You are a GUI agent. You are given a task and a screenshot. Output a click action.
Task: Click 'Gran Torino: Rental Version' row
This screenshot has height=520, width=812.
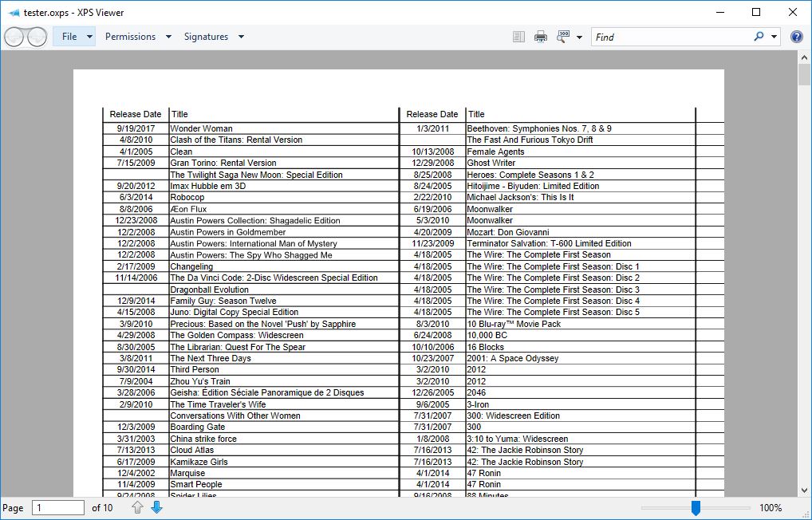click(x=223, y=163)
